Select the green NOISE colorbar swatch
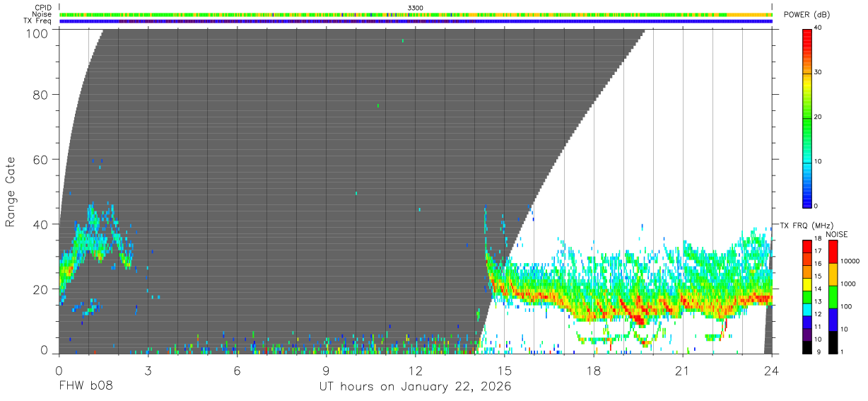Viewport: 868px width, 401px height. (833, 296)
